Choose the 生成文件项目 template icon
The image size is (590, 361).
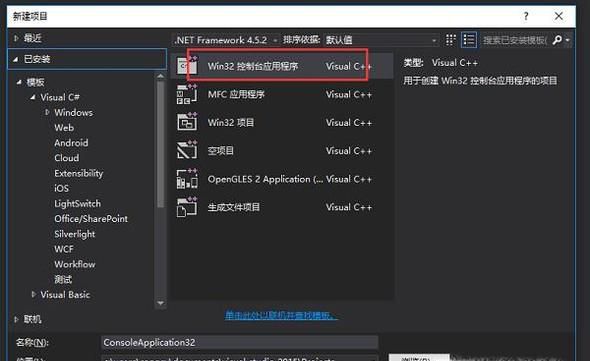pos(187,207)
